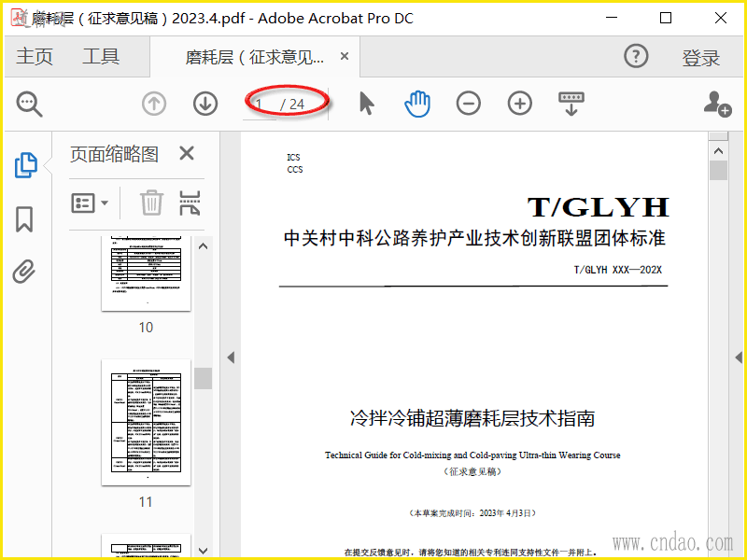Viewport: 747px width, 560px height.
Task: Collapse the left navigation pane arrow
Action: [231, 357]
